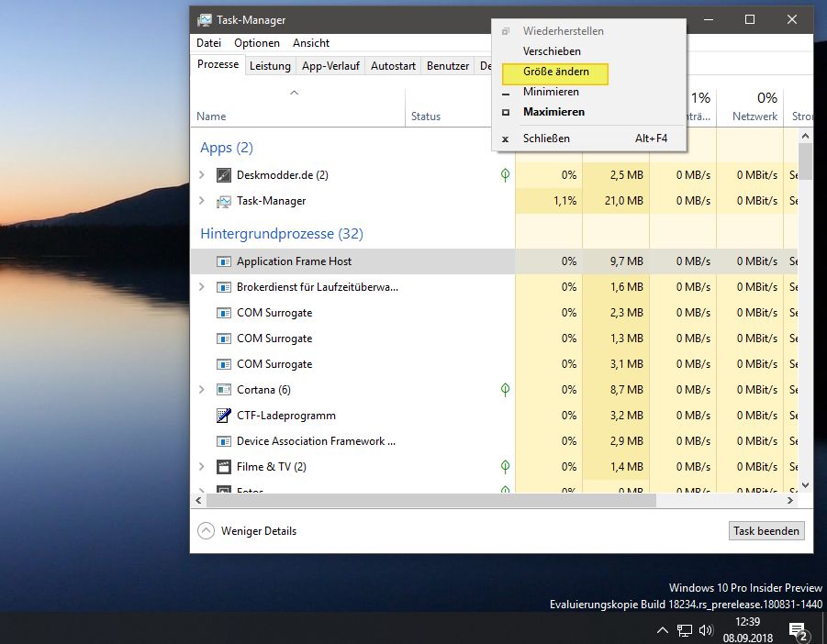
Task: Click the Task beenden button
Action: pos(766,530)
